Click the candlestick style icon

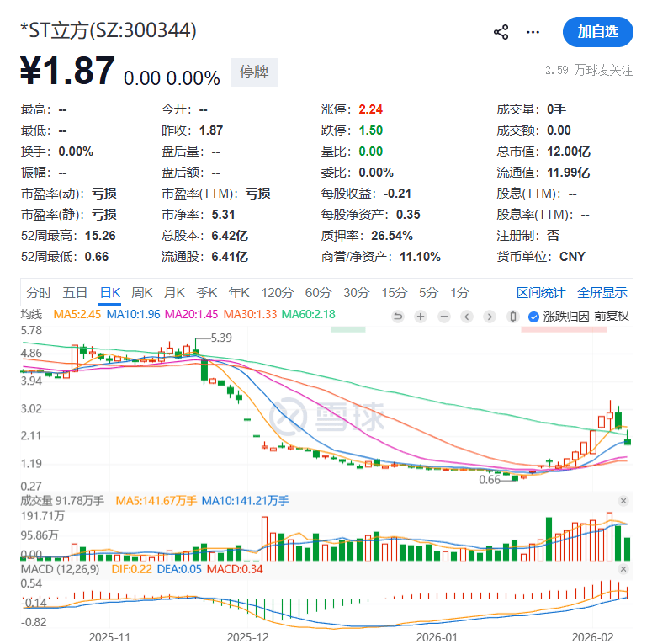tap(512, 317)
